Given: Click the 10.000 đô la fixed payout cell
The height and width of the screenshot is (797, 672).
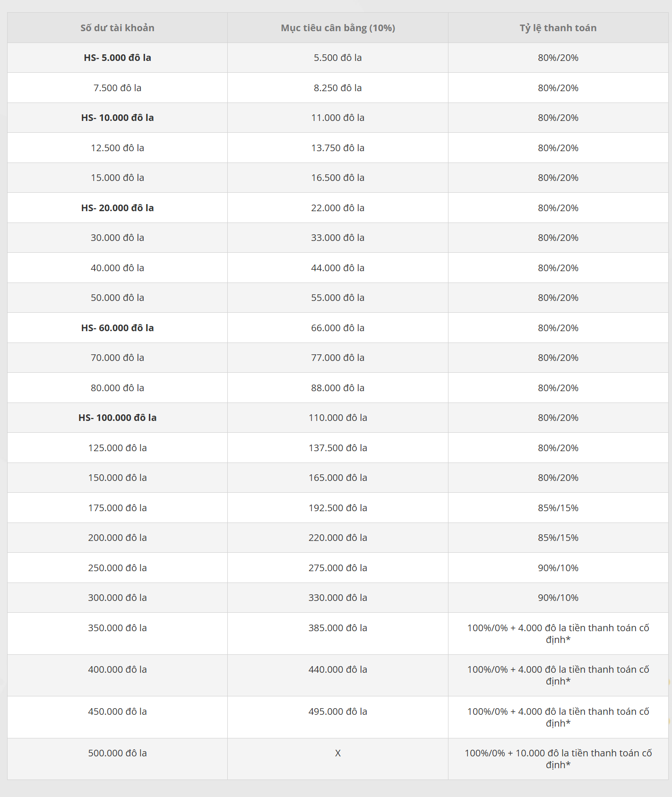Looking at the screenshot, I should pyautogui.click(x=558, y=759).
